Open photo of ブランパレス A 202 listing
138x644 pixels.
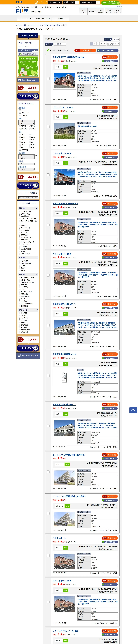(64, 131)
